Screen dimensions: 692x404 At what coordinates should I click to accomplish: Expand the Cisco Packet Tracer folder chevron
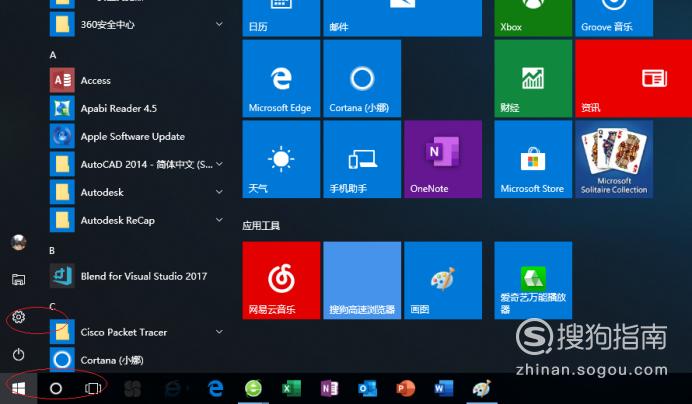pos(219,332)
